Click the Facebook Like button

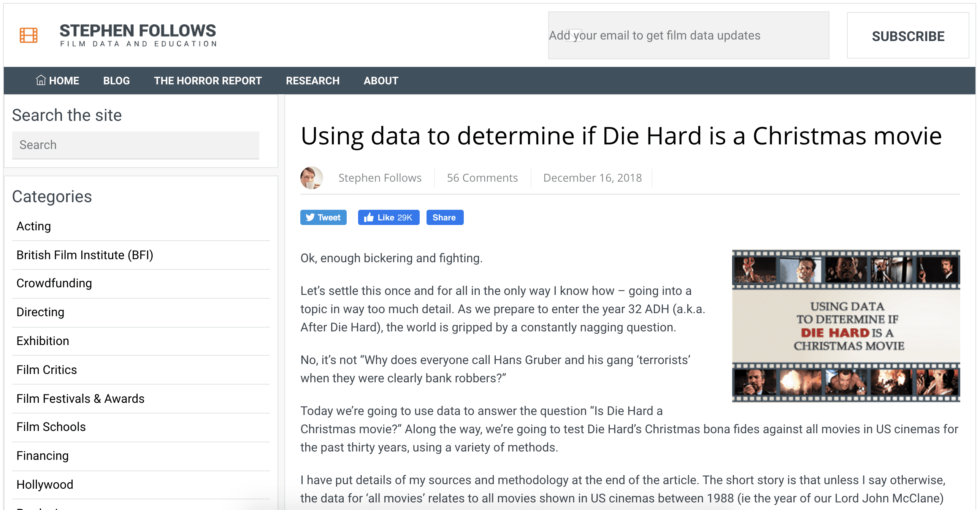[x=388, y=218]
